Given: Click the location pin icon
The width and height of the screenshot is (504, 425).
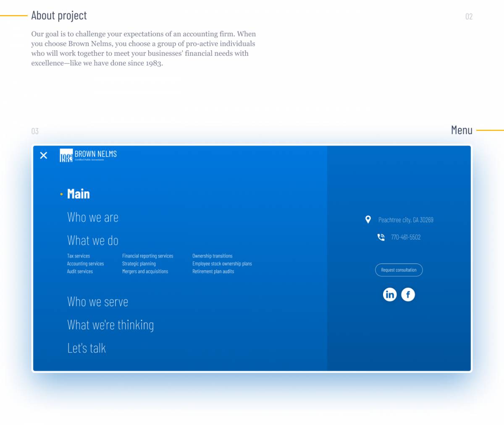Looking at the screenshot, I should [368, 219].
